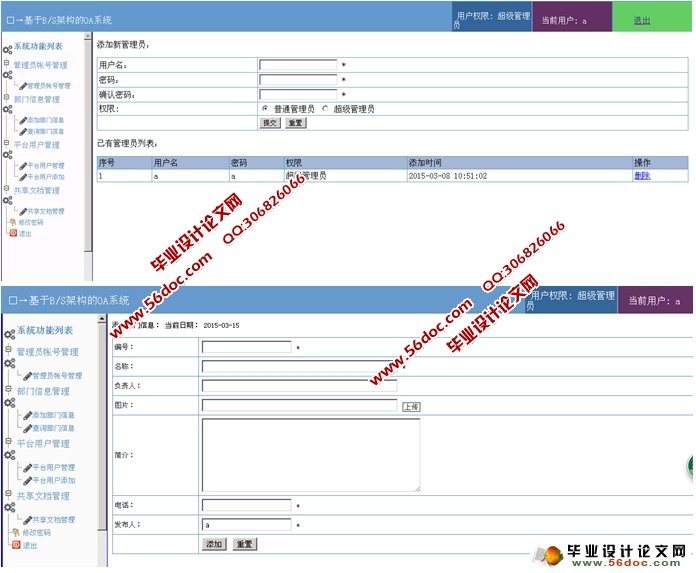The width and height of the screenshot is (696, 573).
Task: Open 共享文档管理 pencil sub-item on add-department page
Action: (49, 520)
